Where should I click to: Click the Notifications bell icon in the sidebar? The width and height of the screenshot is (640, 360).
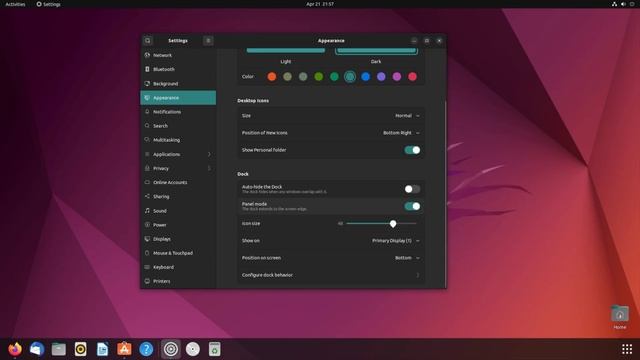coord(147,112)
